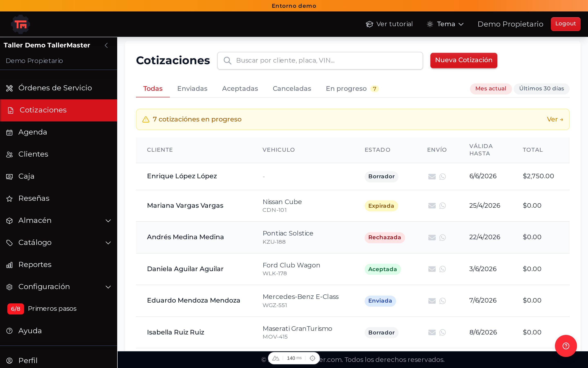Open Reseñas from the sidebar

(x=59, y=198)
